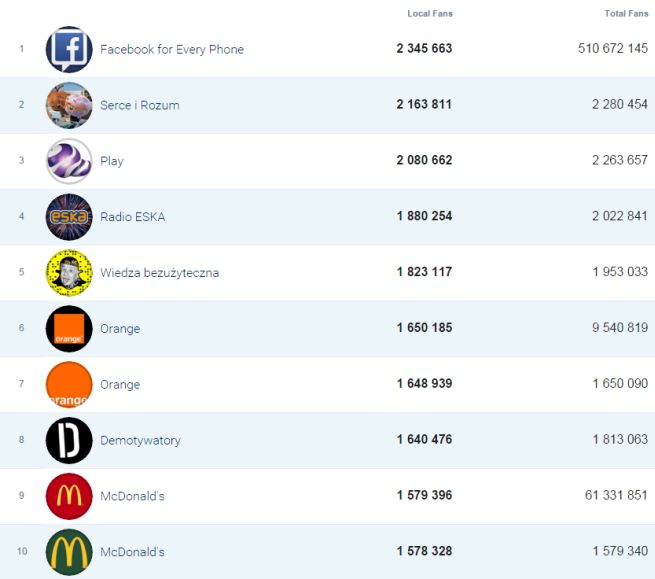Click the yellow Wiedza bezużyteczna avatar

point(69,273)
